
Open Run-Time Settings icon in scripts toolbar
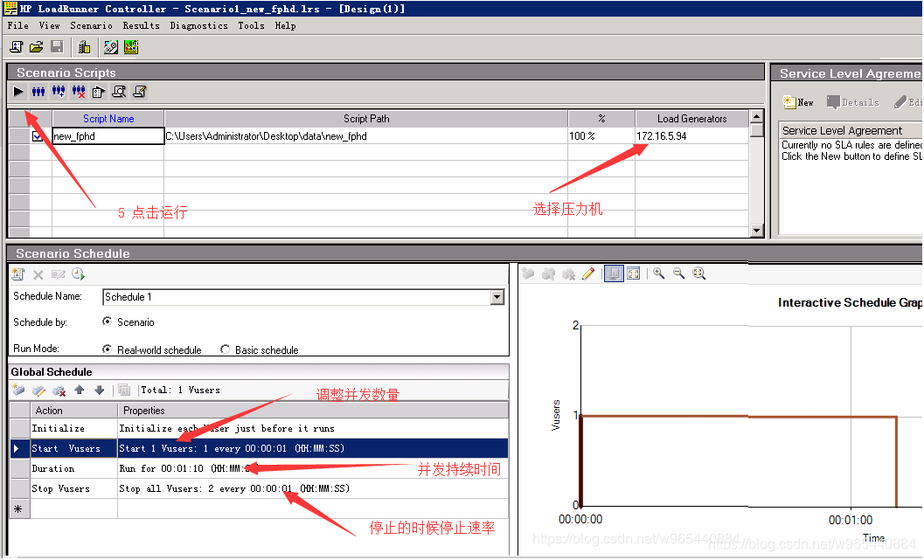tap(99, 92)
